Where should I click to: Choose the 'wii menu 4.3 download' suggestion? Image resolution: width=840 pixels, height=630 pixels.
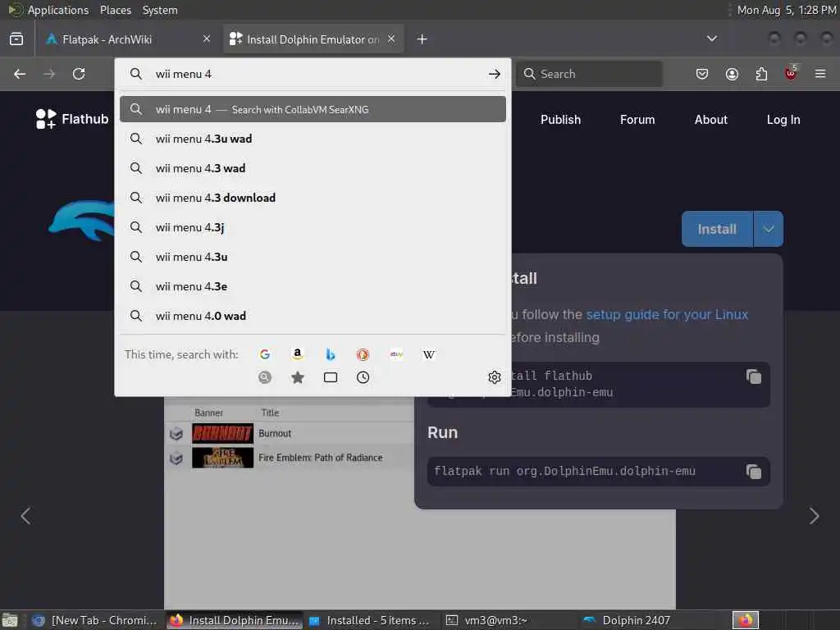(x=313, y=198)
